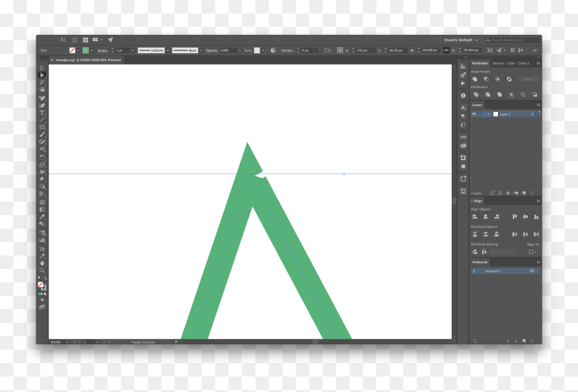
Task: Click the Stroke label link
Action: coord(102,50)
